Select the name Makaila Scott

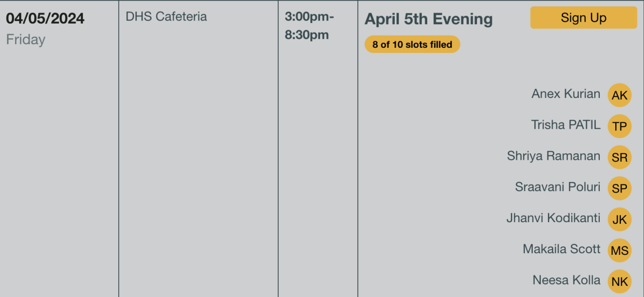[561, 249]
